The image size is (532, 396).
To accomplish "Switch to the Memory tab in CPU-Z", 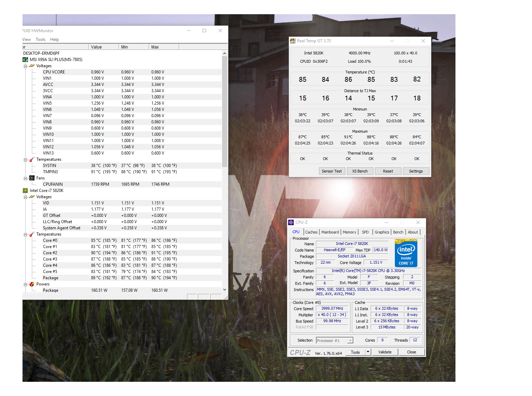I will pyautogui.click(x=349, y=232).
